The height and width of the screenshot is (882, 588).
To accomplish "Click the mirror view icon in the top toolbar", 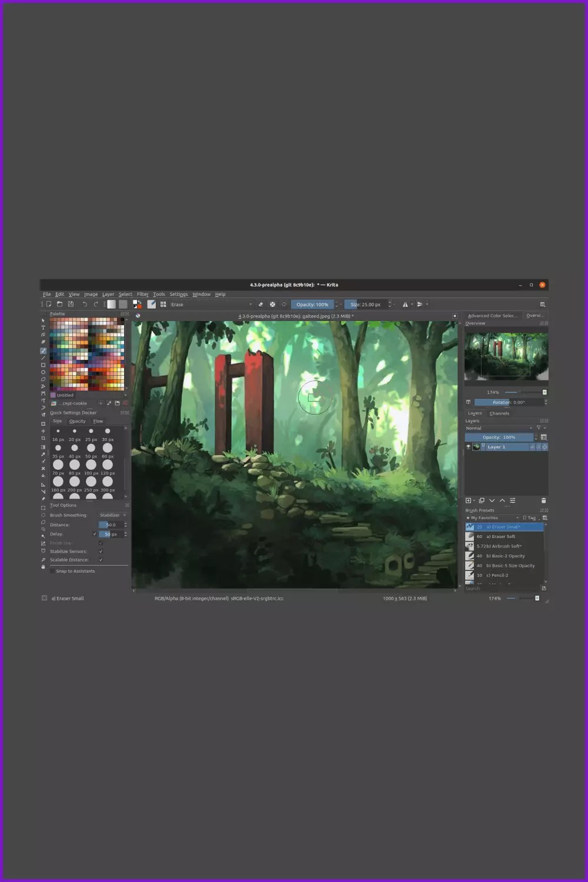I will pyautogui.click(x=406, y=304).
